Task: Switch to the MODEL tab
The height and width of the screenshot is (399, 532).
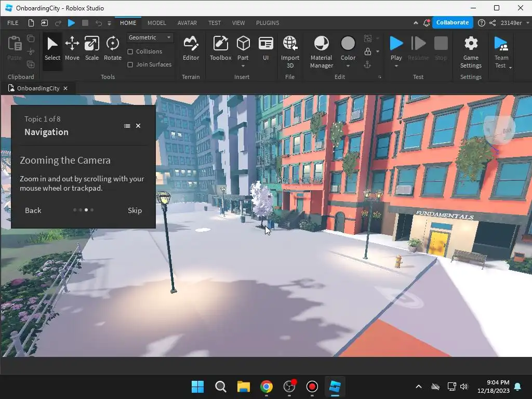Action: pos(157,23)
